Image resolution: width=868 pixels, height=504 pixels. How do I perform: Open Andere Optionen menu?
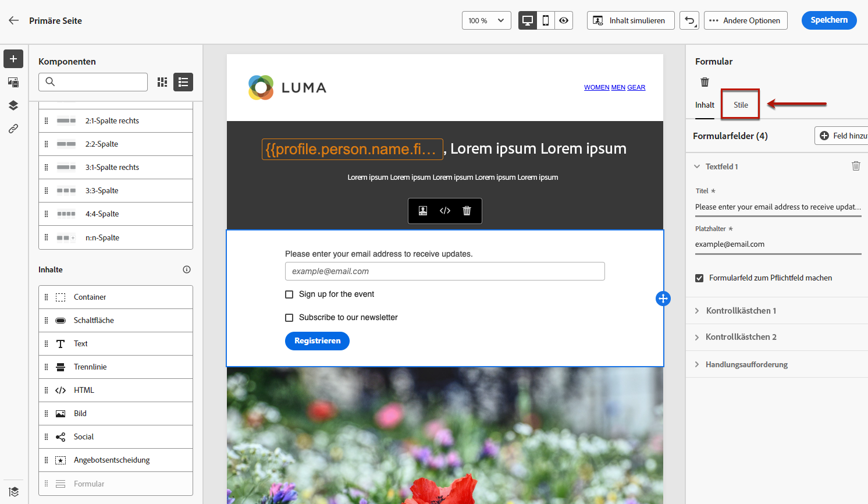(x=746, y=20)
